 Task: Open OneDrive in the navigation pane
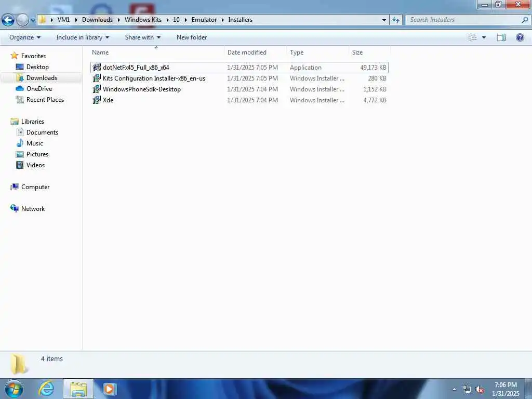coord(39,88)
